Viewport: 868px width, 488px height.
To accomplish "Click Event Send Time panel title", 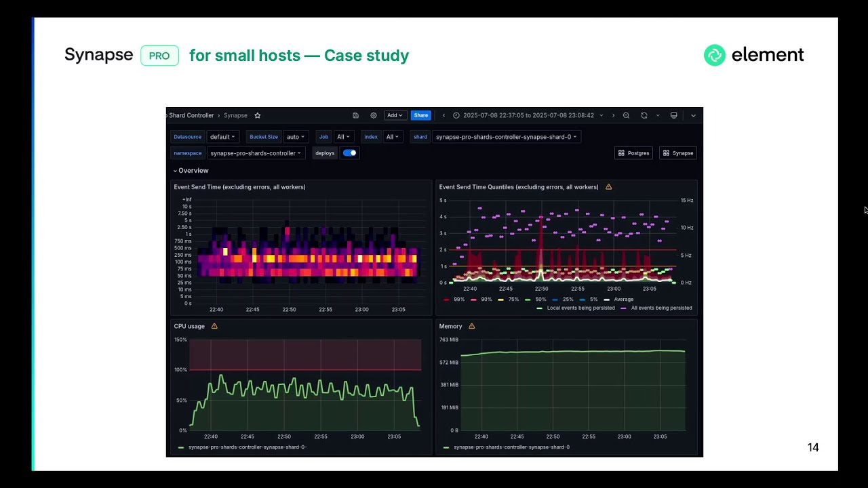I will click(x=239, y=187).
